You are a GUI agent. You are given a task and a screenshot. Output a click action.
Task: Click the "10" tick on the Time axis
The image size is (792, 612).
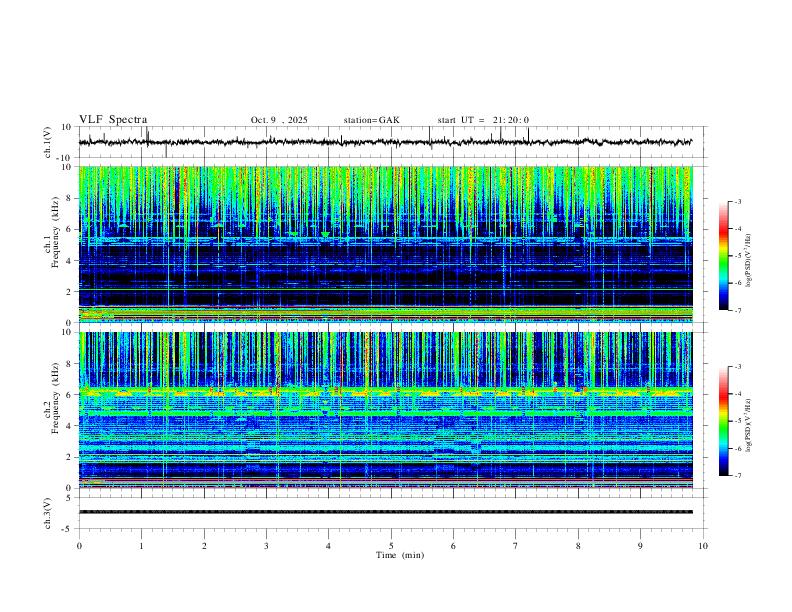(x=703, y=546)
